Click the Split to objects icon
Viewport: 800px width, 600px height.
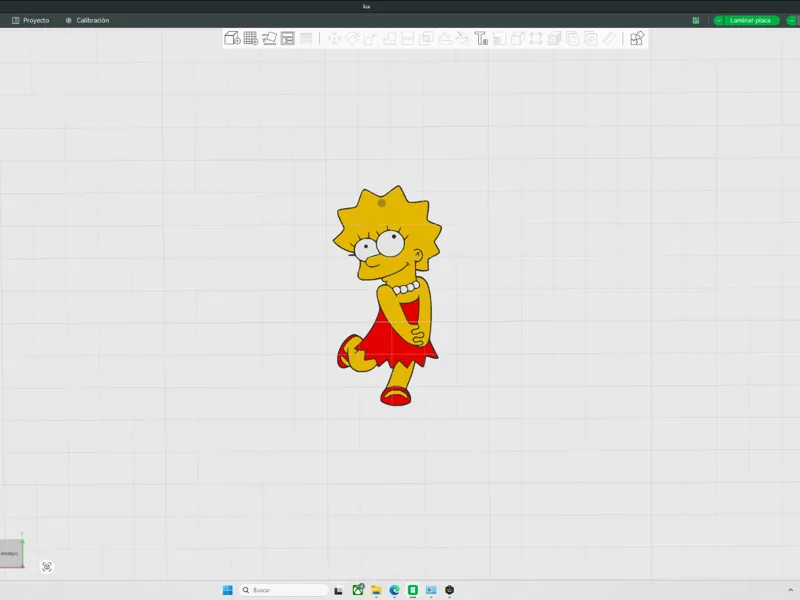pos(306,38)
